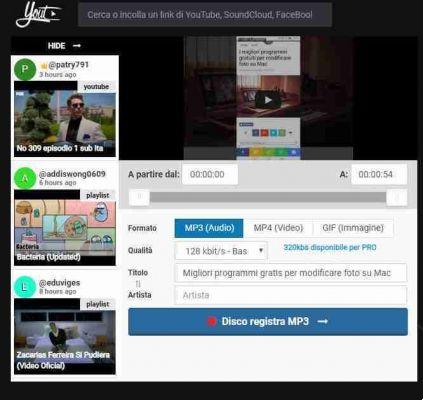Click the Disco registra MP3 button

[268, 322]
